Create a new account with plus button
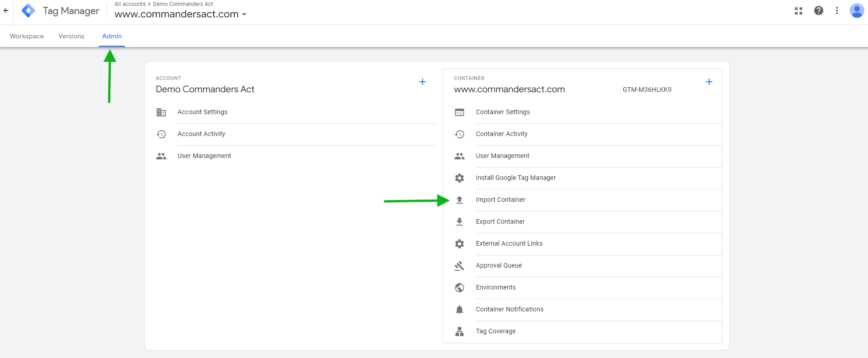This screenshot has width=868, height=358. point(422,82)
